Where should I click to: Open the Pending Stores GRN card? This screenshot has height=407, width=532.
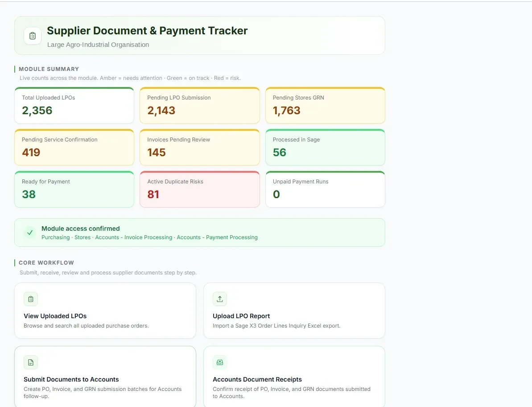coord(326,106)
